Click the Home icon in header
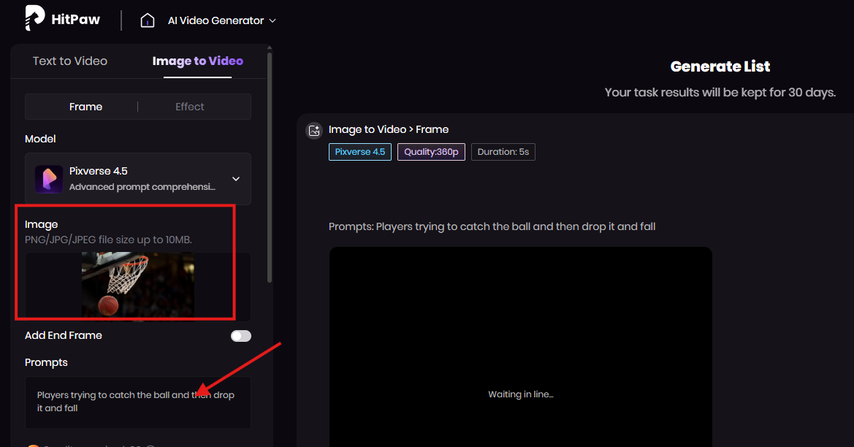854x447 pixels. 148,20
